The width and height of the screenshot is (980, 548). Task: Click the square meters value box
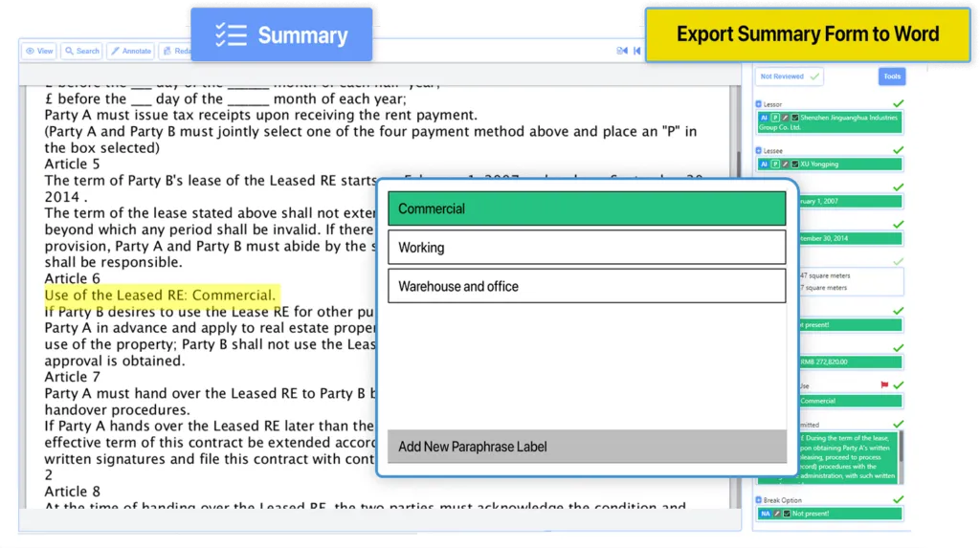click(x=851, y=281)
